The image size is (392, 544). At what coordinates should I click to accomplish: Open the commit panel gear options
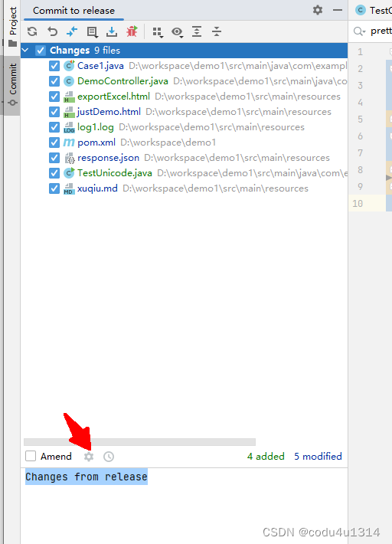tap(318, 10)
